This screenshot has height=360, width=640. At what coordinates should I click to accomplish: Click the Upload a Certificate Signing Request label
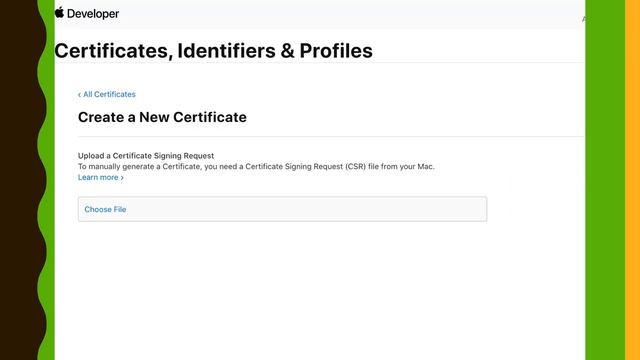pyautogui.click(x=146, y=156)
